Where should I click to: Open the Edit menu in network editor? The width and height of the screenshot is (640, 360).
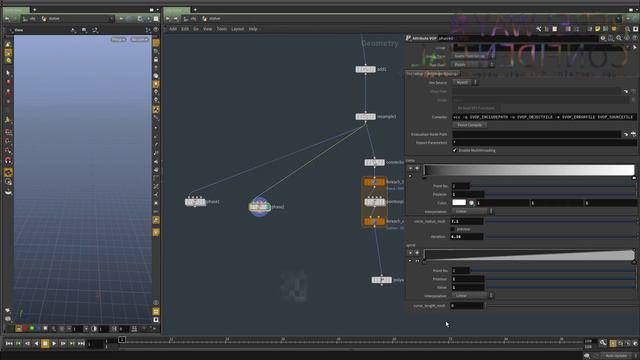(x=185, y=29)
